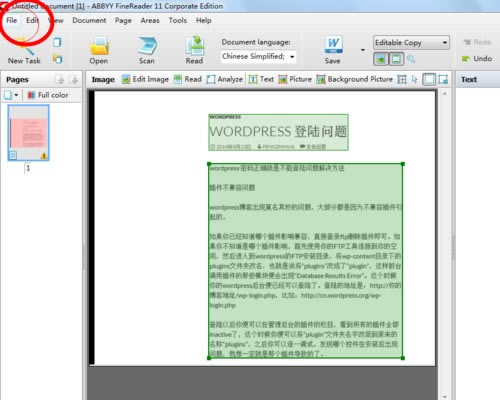Move page up in the Pages panel
This screenshot has height=400, width=500.
[60, 79]
